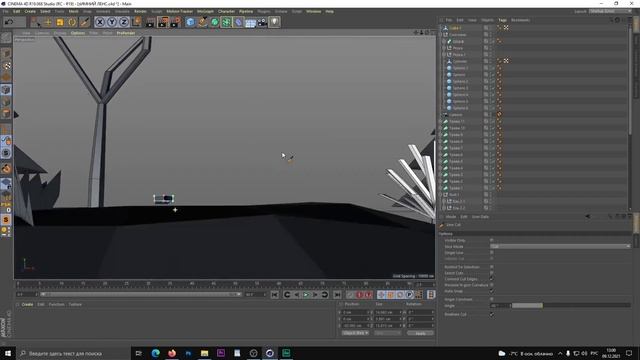640x360 pixels.
Task: Open the Object (Rel) coordinate dropdown
Action: tap(355, 333)
